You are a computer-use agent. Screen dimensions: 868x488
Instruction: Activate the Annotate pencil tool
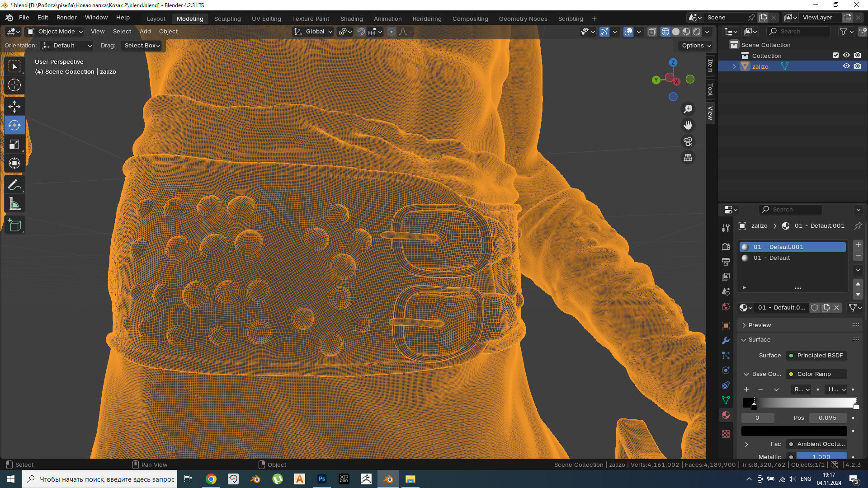tap(14, 185)
